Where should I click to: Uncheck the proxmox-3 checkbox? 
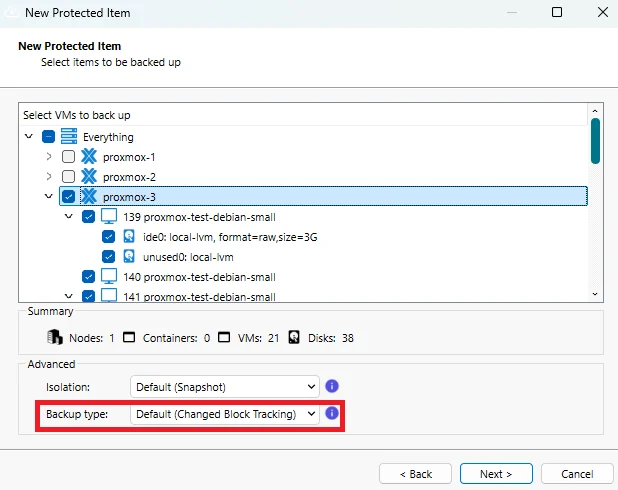(68, 197)
